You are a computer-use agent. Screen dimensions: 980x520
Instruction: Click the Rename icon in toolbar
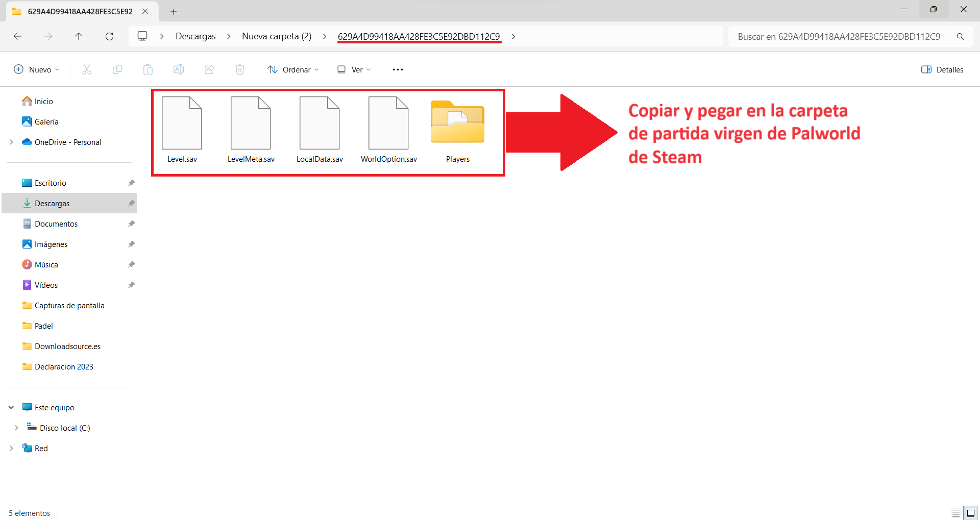(x=179, y=69)
